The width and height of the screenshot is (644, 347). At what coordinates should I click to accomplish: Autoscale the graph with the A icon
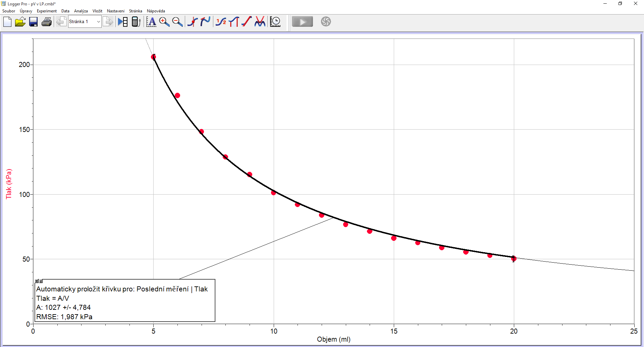point(151,22)
